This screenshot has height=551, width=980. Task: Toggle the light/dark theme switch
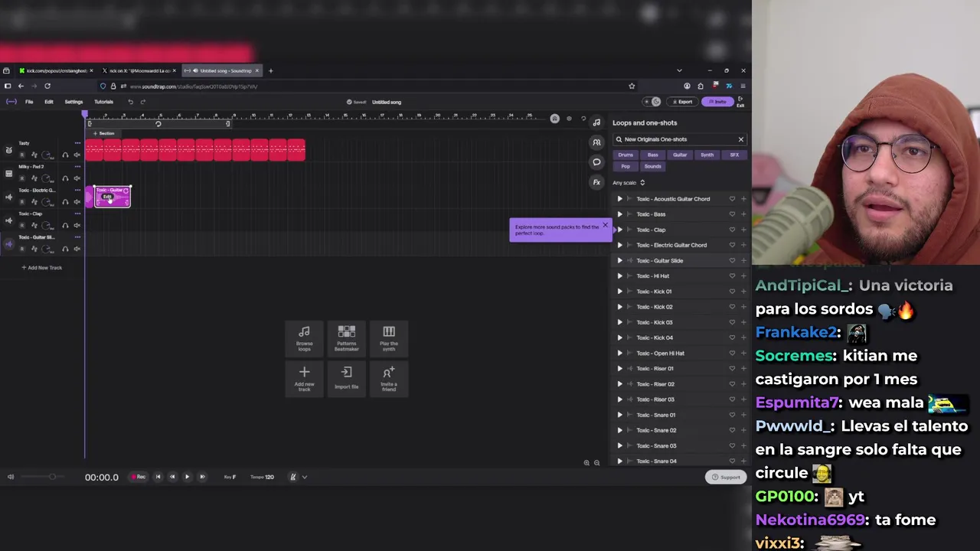coord(651,102)
